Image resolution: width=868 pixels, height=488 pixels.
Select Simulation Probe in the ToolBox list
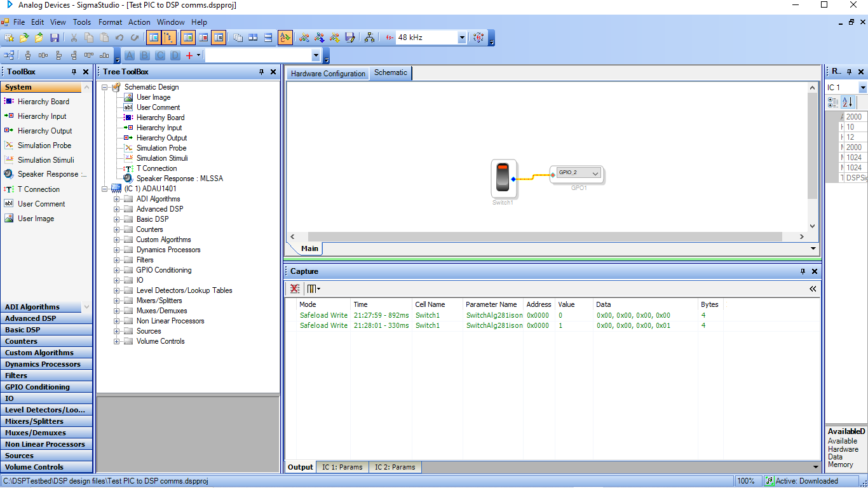(44, 146)
